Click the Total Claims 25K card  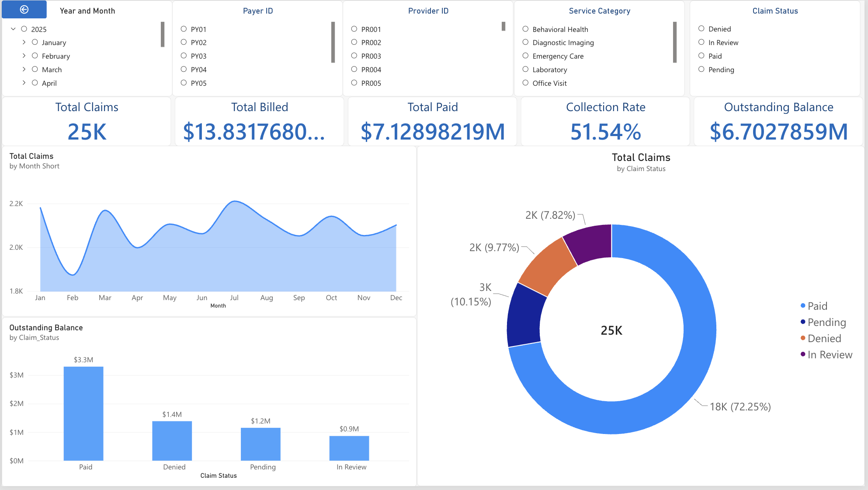(x=87, y=121)
